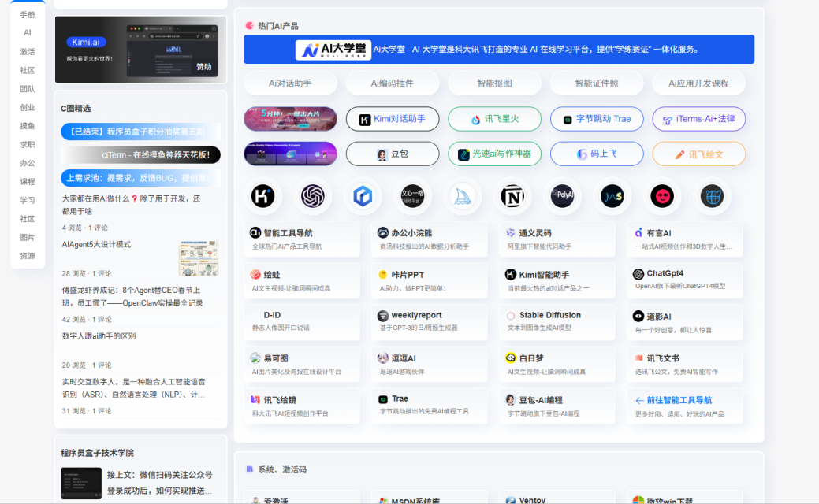This screenshot has height=504, width=819.
Task: Open the Trae card
Action: click(x=430, y=406)
